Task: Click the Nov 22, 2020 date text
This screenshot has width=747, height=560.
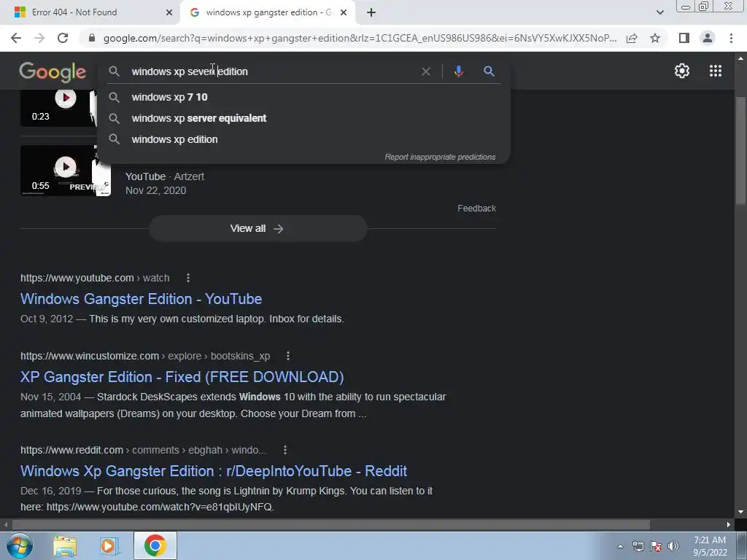Action: [156, 190]
